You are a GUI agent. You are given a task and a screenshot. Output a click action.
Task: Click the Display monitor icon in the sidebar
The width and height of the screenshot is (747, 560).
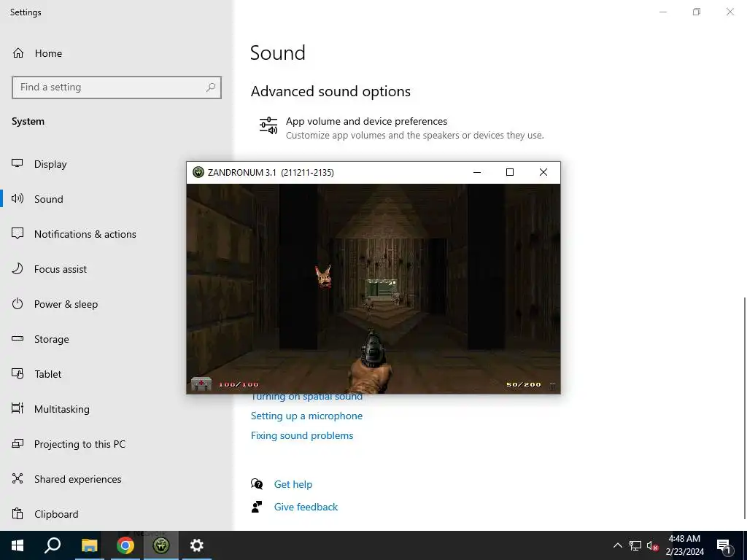[18, 163]
